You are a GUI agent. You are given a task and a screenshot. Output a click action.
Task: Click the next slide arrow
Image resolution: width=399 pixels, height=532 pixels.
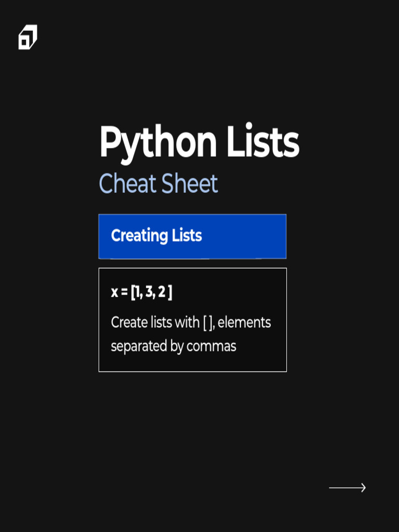(x=347, y=487)
